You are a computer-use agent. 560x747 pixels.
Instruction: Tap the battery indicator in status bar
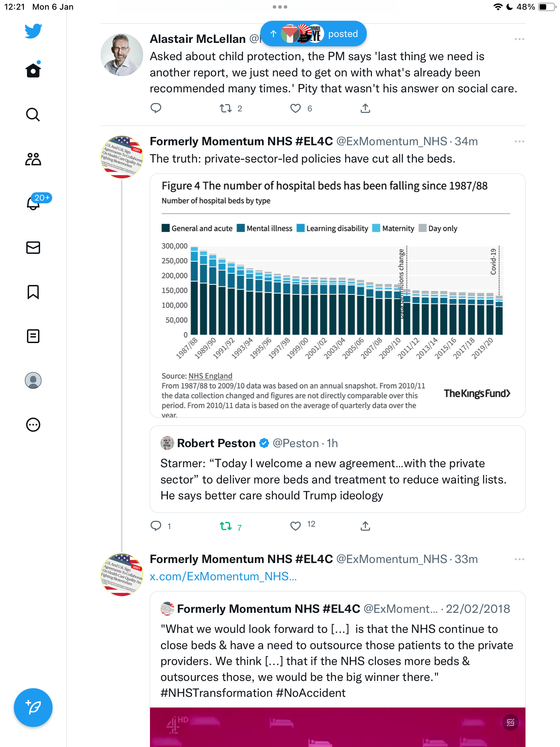[547, 7]
